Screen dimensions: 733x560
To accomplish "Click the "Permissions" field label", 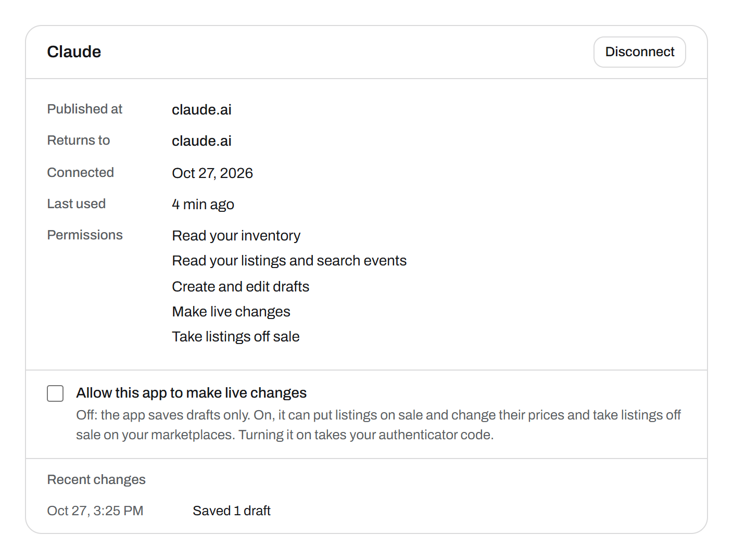I will click(x=85, y=235).
